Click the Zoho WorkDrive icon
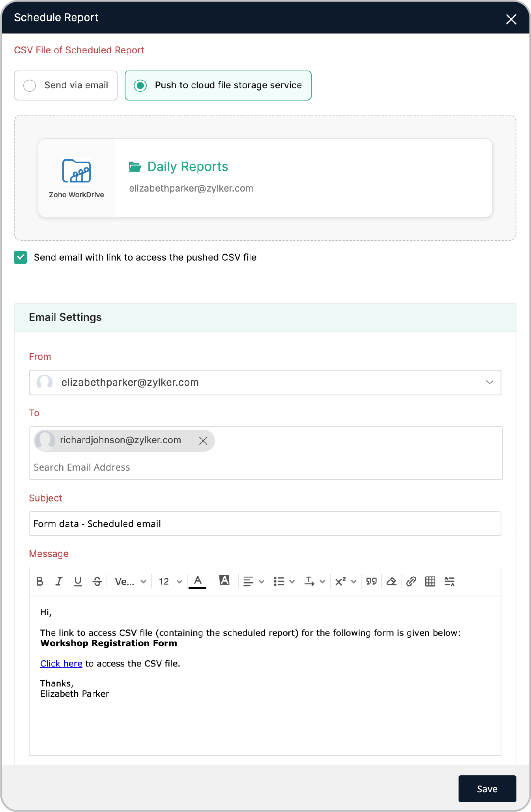 [x=77, y=171]
